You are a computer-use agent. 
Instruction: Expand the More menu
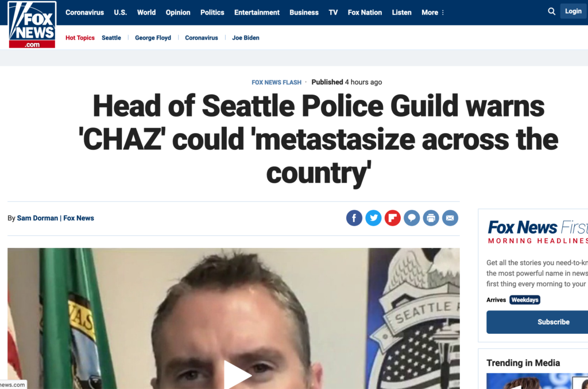pyautogui.click(x=433, y=13)
